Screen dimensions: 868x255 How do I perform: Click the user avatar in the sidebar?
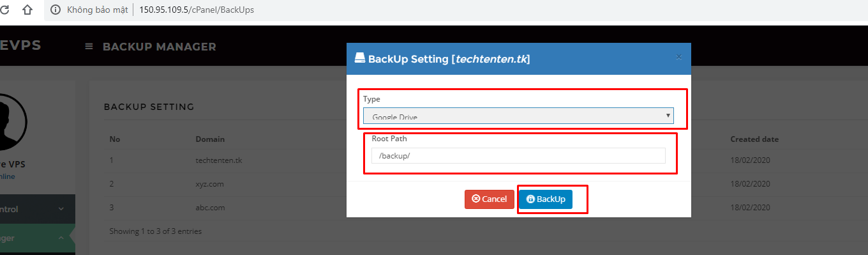(x=5, y=121)
